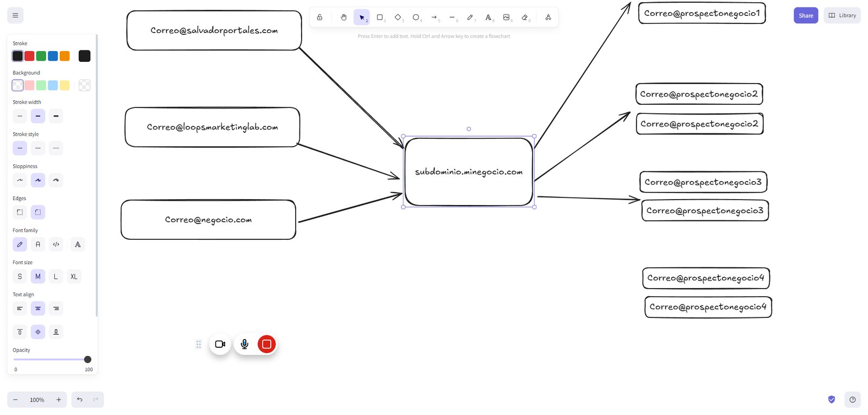This screenshot has height=415, width=868.
Task: Activate the Eraser tool
Action: 525,17
